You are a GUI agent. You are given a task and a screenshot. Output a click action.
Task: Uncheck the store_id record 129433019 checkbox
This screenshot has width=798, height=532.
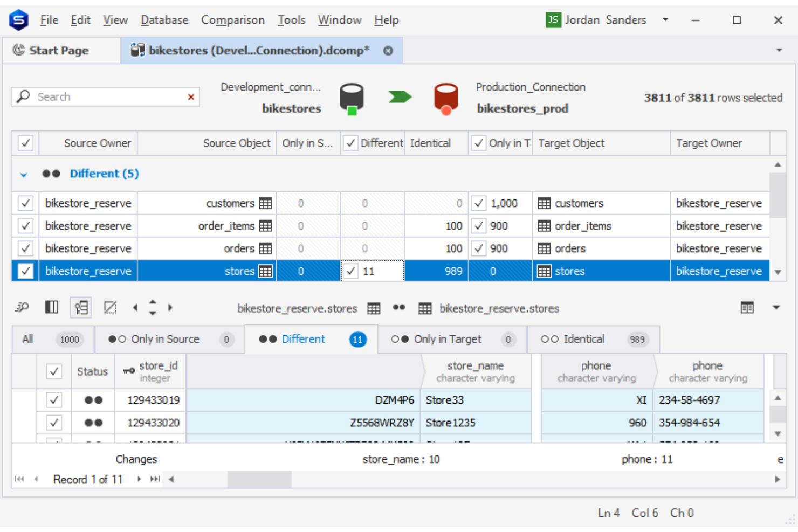[54, 400]
